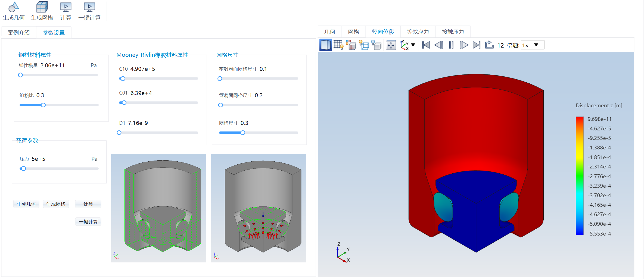This screenshot has height=279, width=644.
Task: Click the 钢材材料属性 group title
Action: click(35, 55)
